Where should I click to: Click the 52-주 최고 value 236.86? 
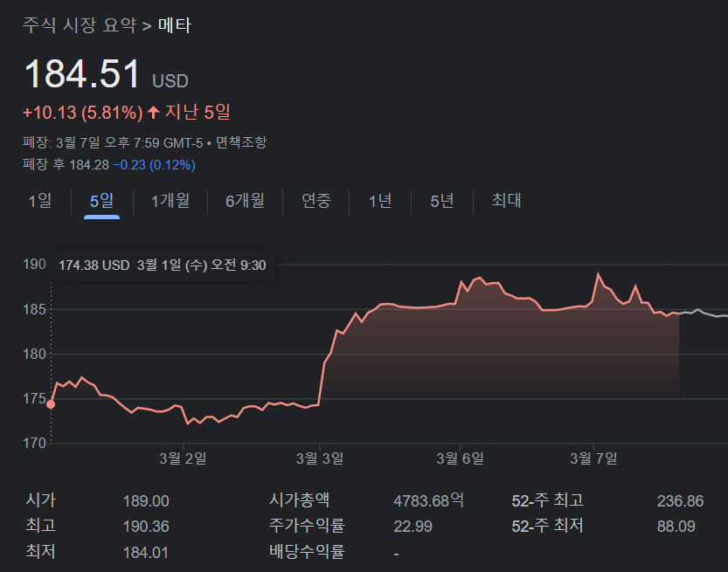(680, 501)
